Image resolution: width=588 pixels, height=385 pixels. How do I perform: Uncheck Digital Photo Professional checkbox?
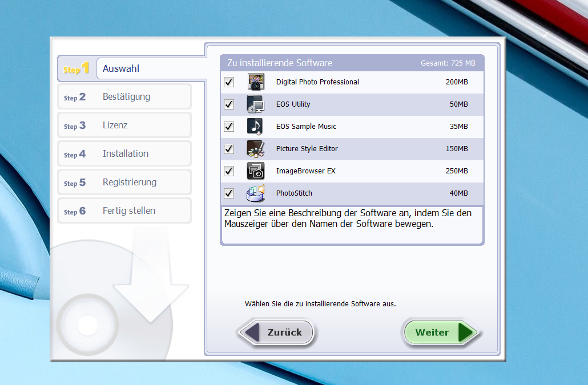click(x=229, y=82)
